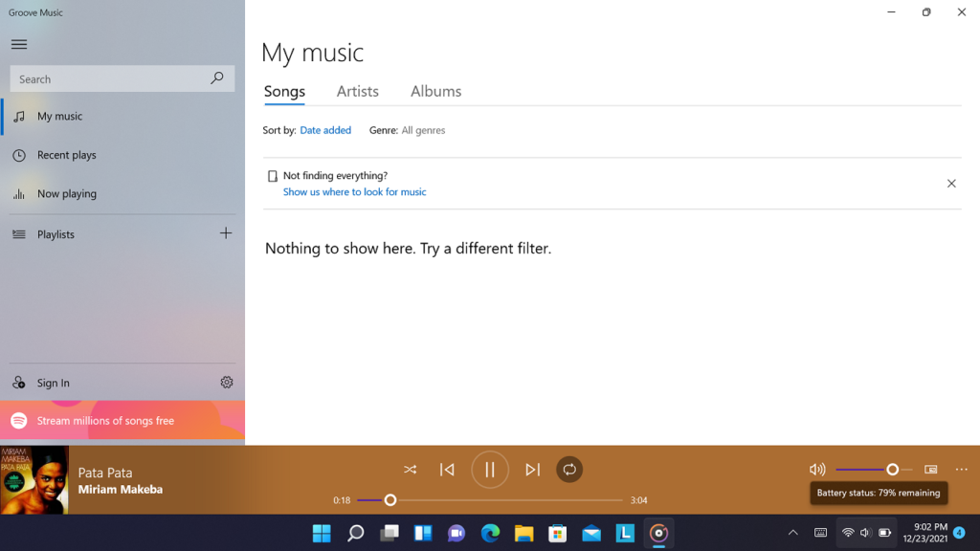Launch Microsoft Edge from taskbar
Screen dimensions: 980x551
(x=491, y=533)
